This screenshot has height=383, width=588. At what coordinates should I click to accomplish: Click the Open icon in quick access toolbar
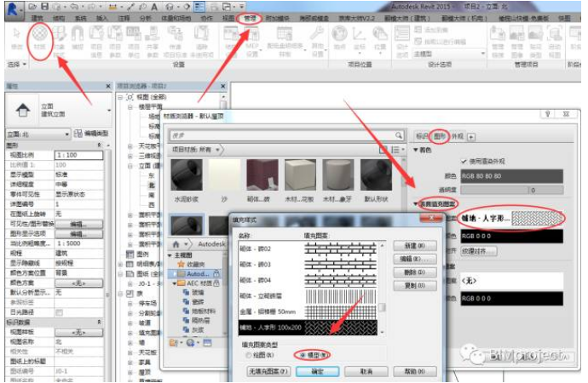pyautogui.click(x=32, y=7)
